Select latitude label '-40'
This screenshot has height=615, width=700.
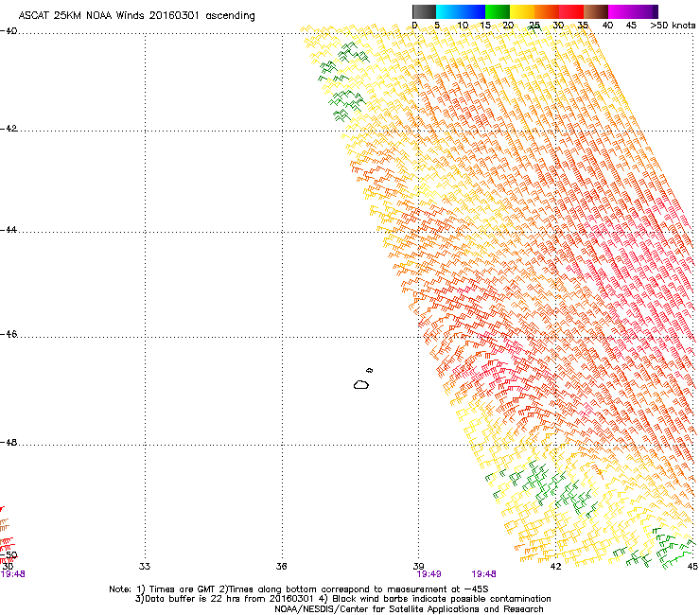[9, 31]
